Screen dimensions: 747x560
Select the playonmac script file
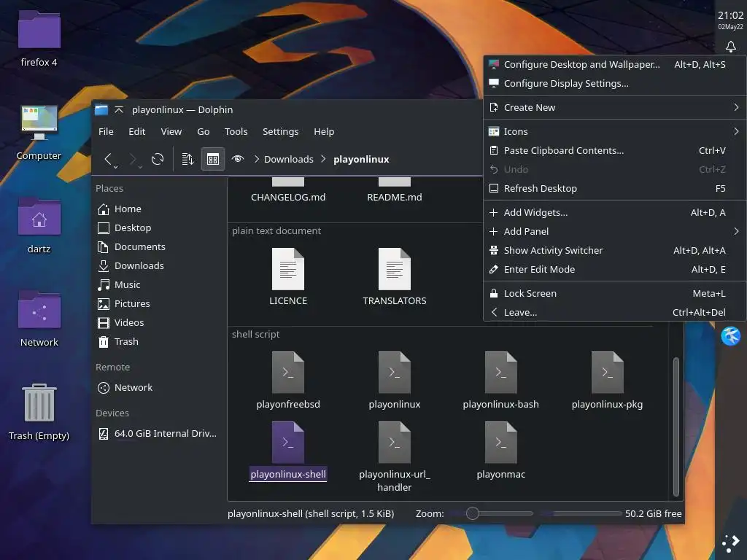click(x=500, y=450)
